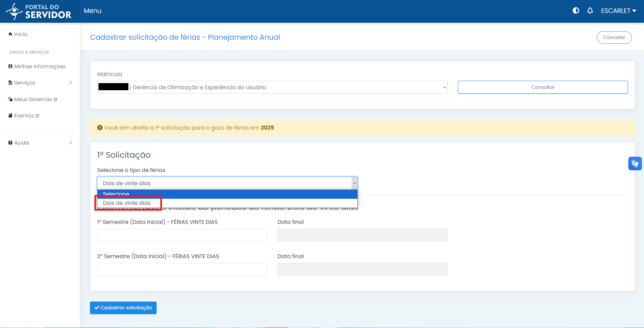Open Minhas Informações in sidebar

(x=37, y=66)
